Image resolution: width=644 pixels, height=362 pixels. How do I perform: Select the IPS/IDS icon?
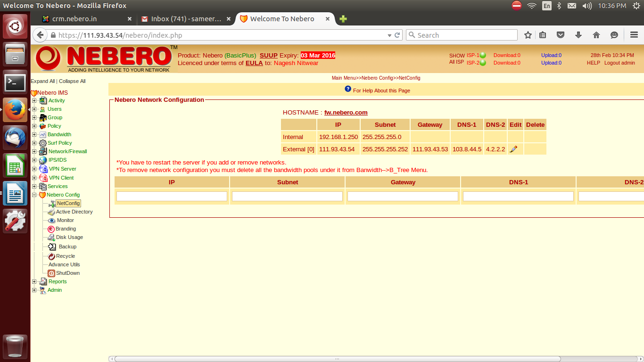click(x=43, y=160)
